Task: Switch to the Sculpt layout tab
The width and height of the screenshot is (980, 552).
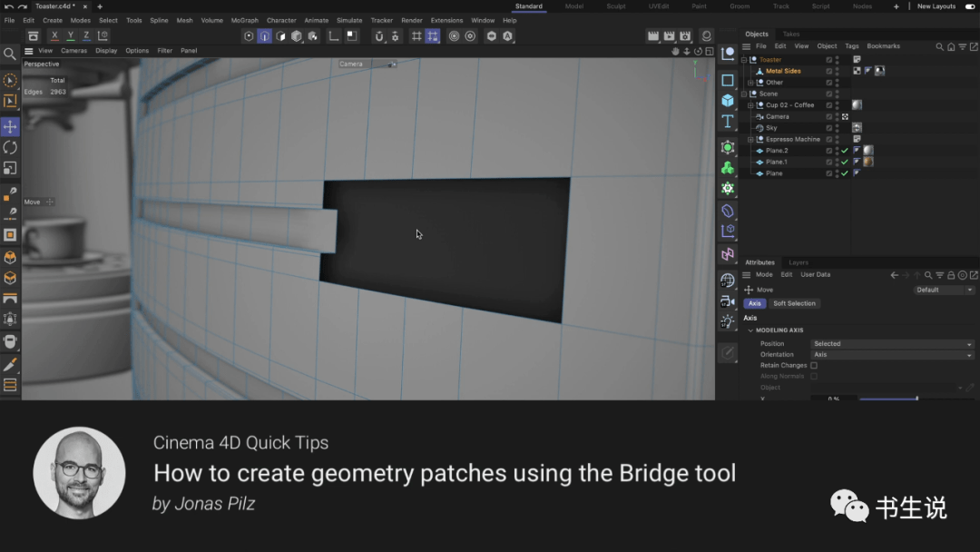Action: (615, 6)
